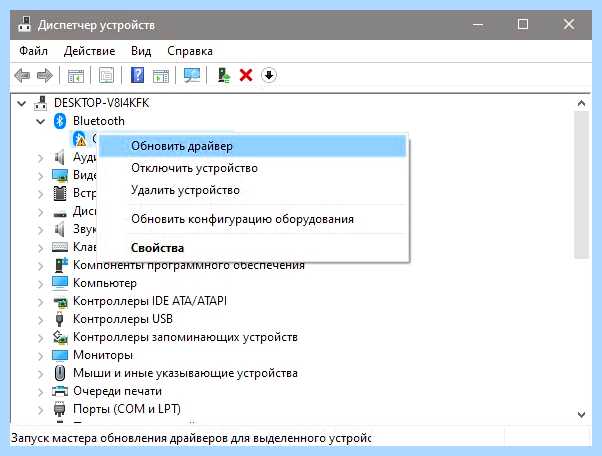
Task: Click the red X uninstall device icon
Action: tap(246, 75)
